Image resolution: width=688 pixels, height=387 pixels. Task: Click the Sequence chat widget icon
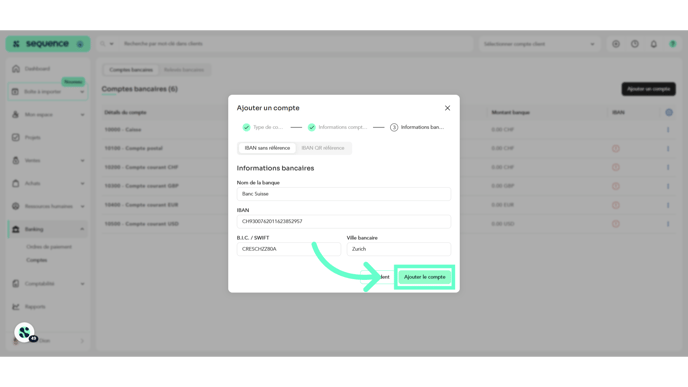25,333
